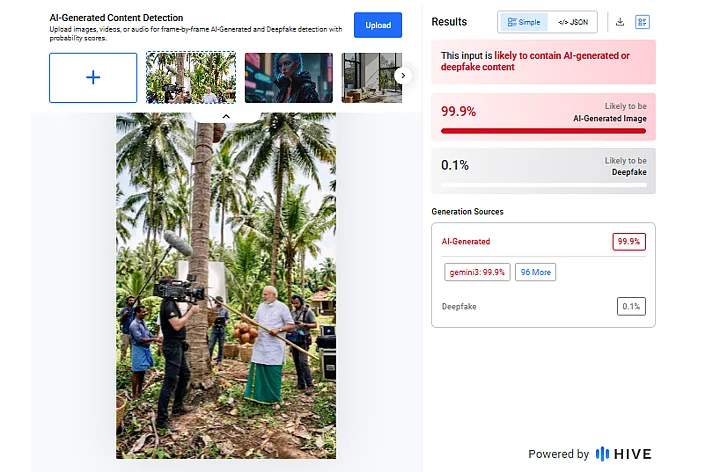Collapse the sample thumbnail strip
Screen dimensions: 720x472
click(x=225, y=116)
